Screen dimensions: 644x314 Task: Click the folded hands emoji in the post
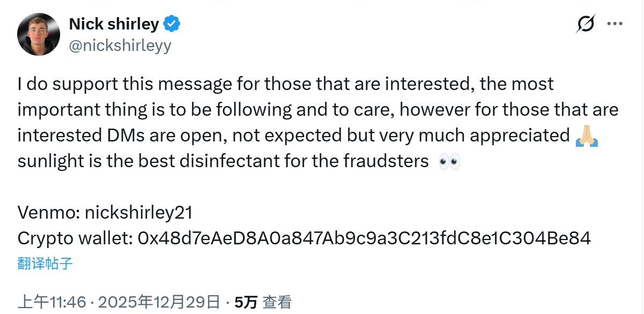pos(587,135)
